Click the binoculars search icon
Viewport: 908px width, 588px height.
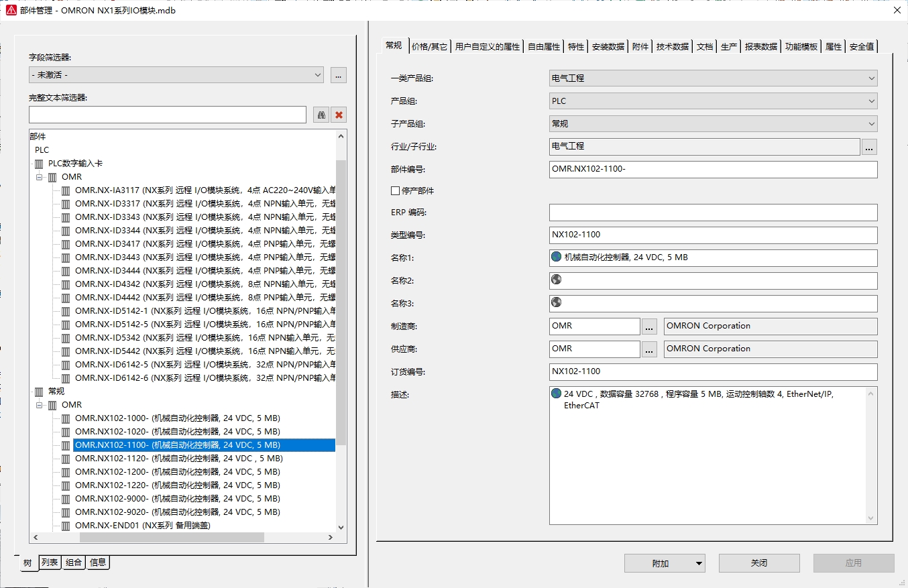pyautogui.click(x=321, y=115)
